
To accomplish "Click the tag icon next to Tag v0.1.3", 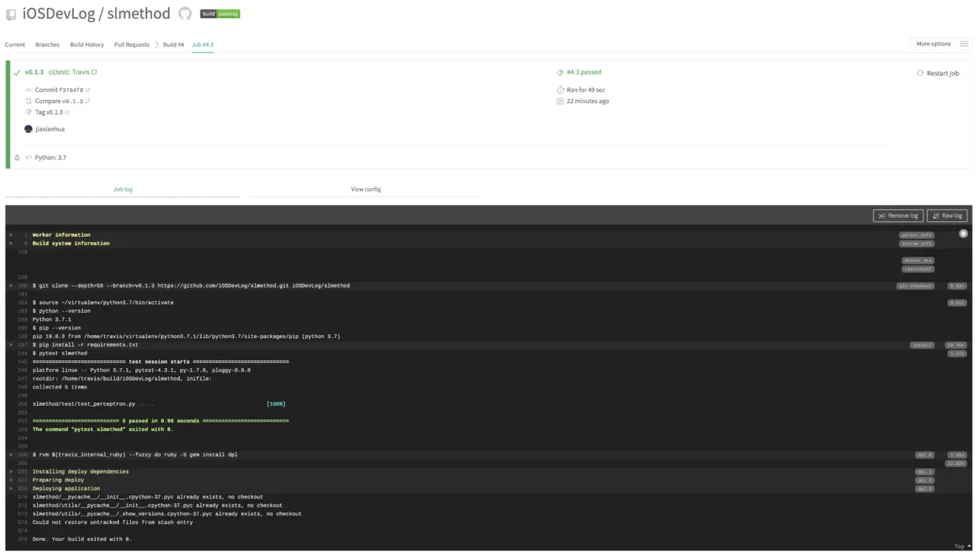I will (28, 112).
